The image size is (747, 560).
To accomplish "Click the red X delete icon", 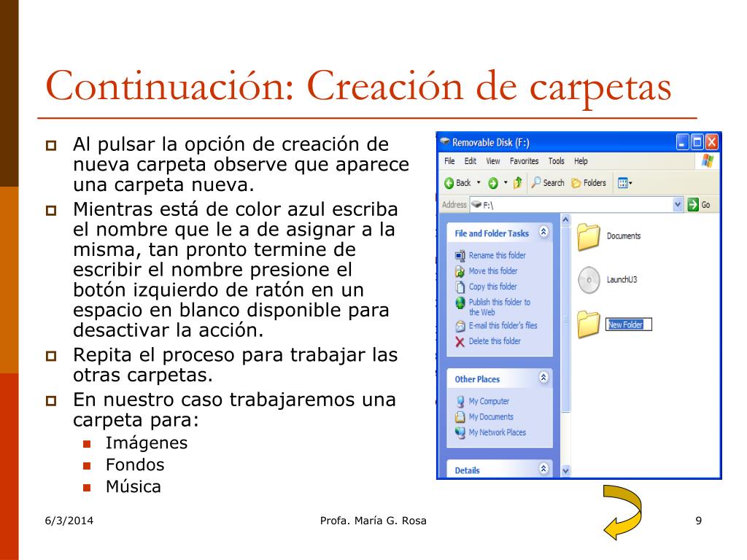I will [460, 342].
